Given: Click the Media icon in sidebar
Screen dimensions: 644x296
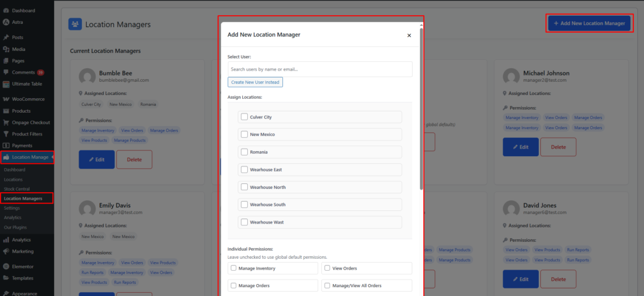Looking at the screenshot, I should point(6,49).
